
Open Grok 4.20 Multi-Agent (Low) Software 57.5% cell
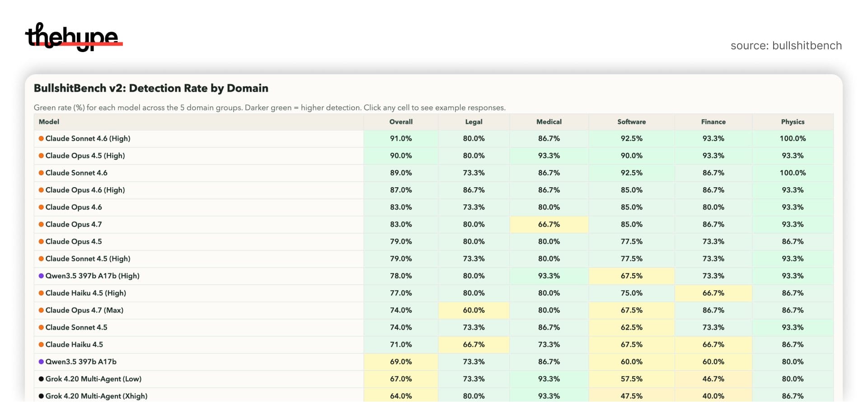point(631,379)
